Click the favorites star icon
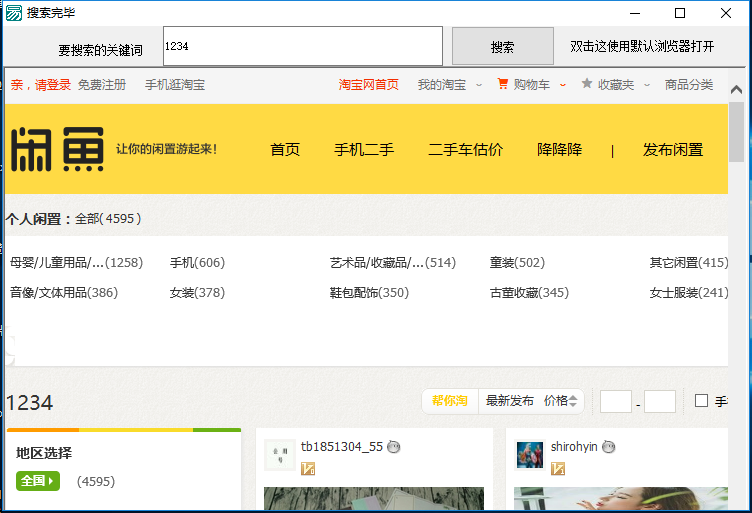 click(x=587, y=85)
